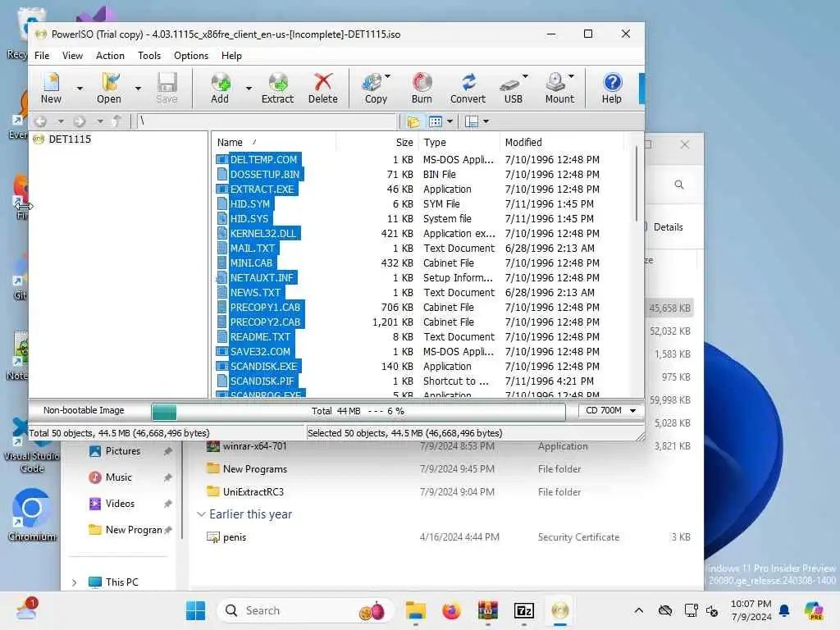Click the forward navigation arrow
Screen dimensions: 840x630
pos(80,121)
